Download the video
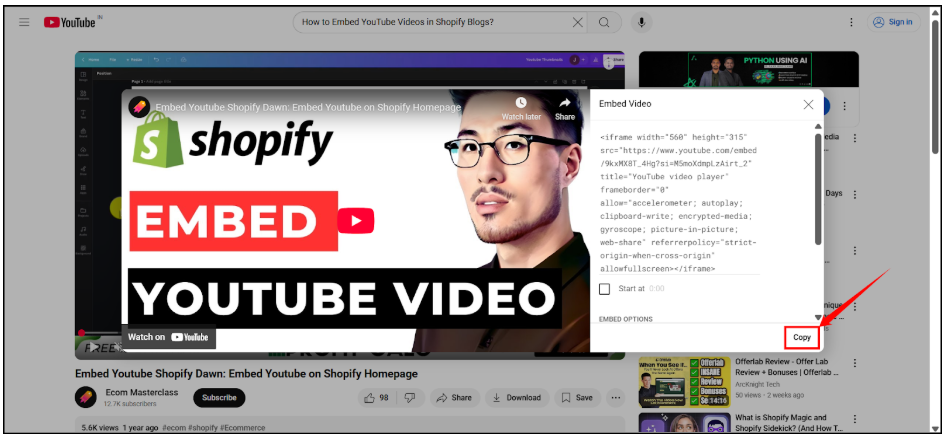Screen dimensions: 945x436 [x=516, y=397]
